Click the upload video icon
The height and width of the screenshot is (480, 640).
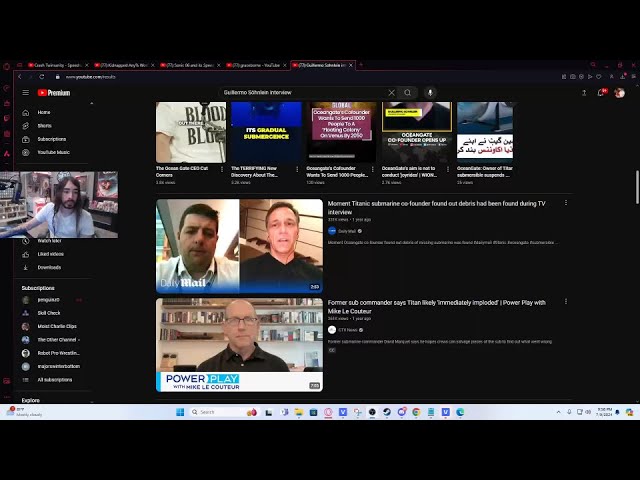pos(584,92)
